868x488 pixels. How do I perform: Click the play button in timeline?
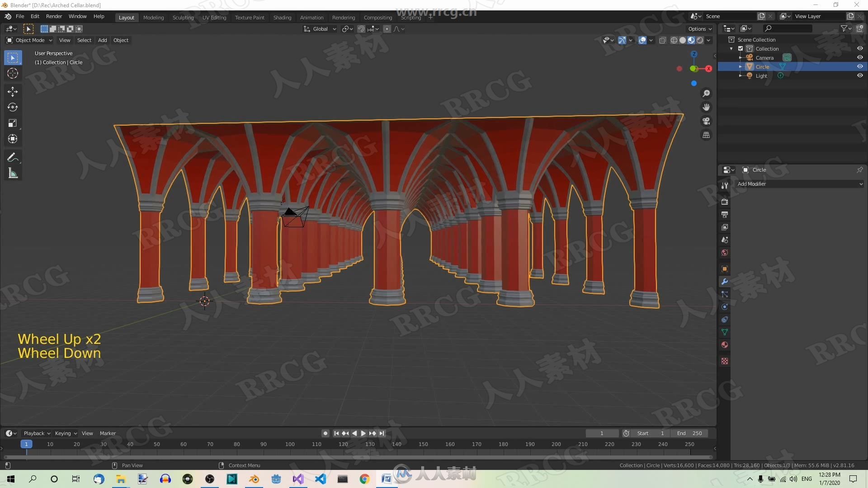click(363, 433)
